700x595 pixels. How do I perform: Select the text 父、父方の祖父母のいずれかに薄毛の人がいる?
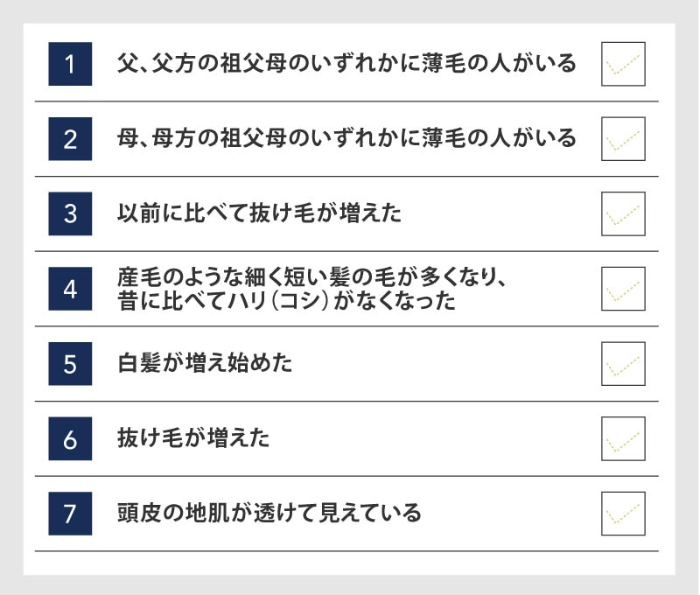346,63
